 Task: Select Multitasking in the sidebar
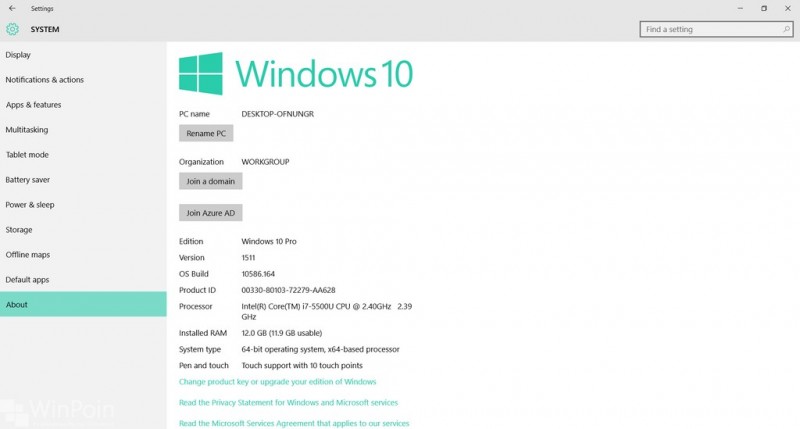point(83,130)
